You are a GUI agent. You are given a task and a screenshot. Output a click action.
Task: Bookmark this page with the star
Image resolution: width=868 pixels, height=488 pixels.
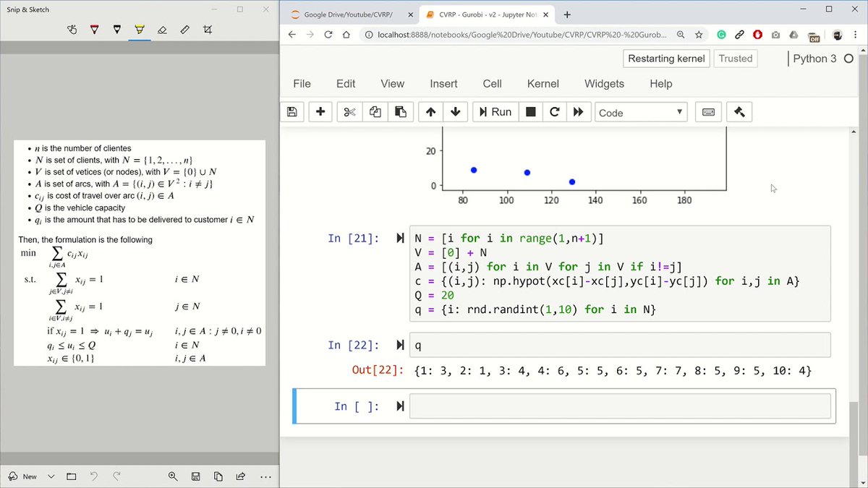[699, 35]
